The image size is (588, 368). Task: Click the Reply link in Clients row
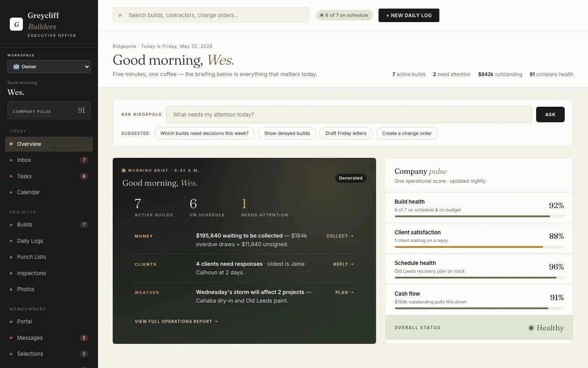pyautogui.click(x=343, y=264)
